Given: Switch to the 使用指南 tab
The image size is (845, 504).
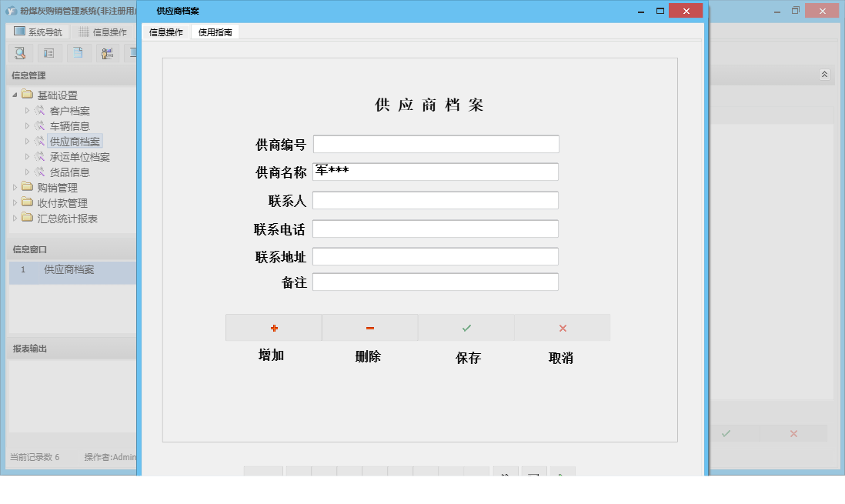Looking at the screenshot, I should (215, 32).
